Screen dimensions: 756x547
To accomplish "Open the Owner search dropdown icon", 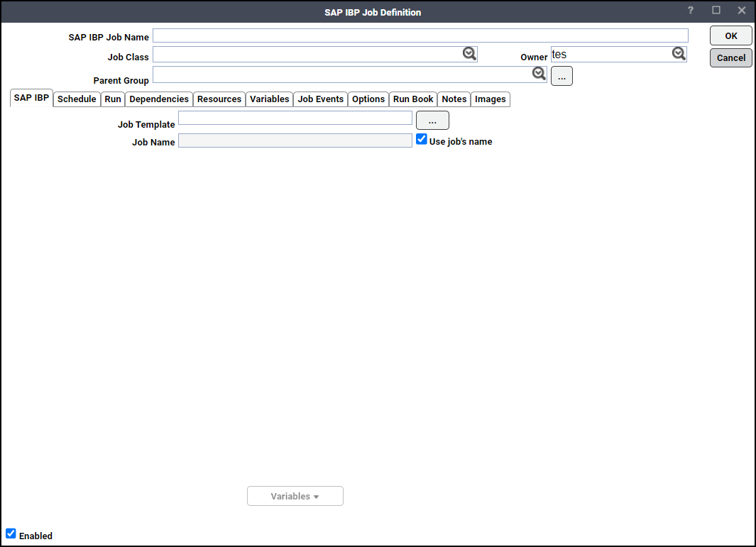I will pos(679,53).
